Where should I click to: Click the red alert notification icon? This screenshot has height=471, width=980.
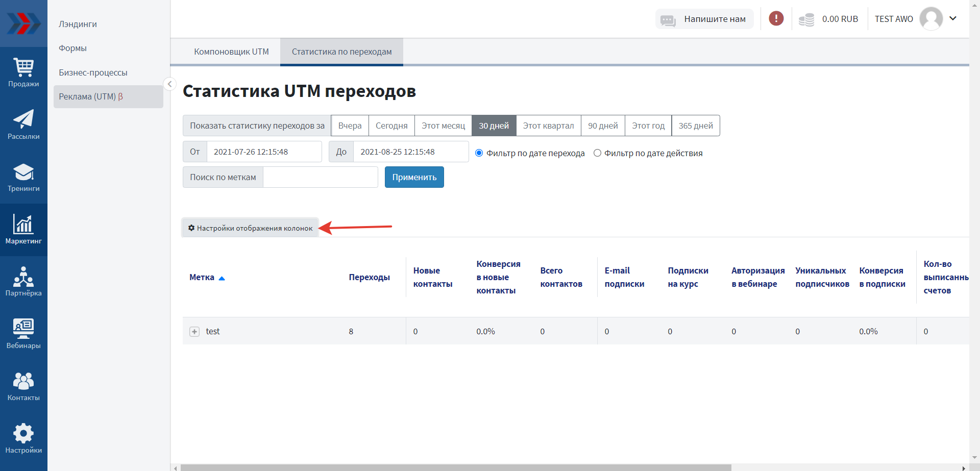[x=776, y=19]
